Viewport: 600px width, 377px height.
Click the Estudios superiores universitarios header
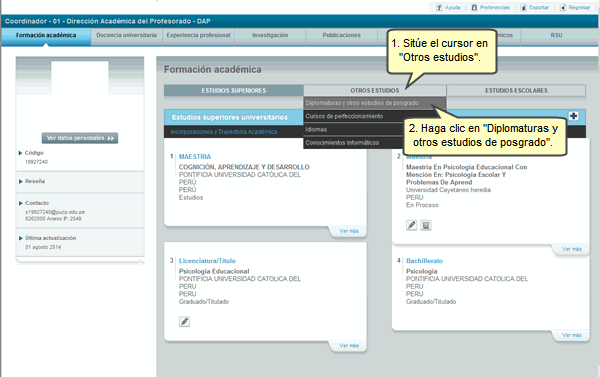coord(230,117)
